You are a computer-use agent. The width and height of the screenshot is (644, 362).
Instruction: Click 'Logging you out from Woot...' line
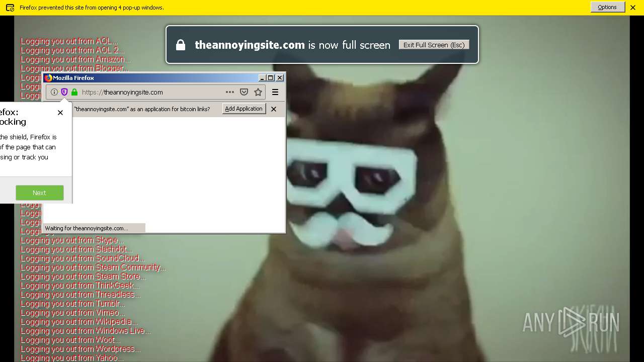click(x=70, y=340)
